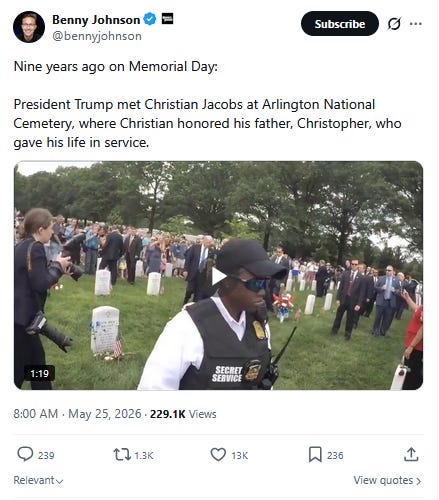Image resolution: width=439 pixels, height=500 pixels.
Task: Bookmark this post
Action: (315, 455)
